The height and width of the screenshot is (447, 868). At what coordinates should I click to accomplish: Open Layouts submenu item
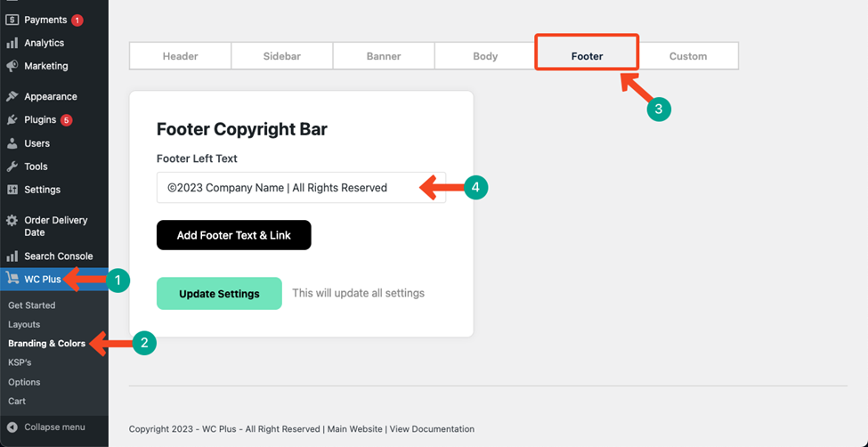tap(24, 325)
